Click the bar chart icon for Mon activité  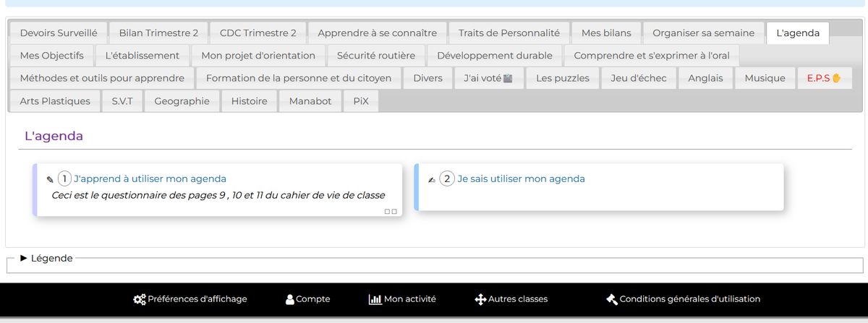375,299
